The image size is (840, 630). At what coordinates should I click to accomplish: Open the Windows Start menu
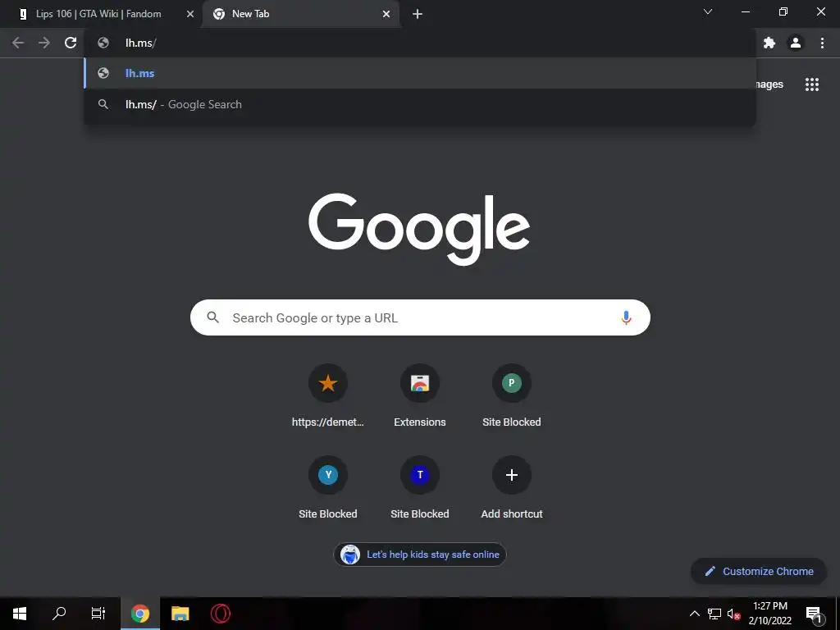pyautogui.click(x=20, y=614)
